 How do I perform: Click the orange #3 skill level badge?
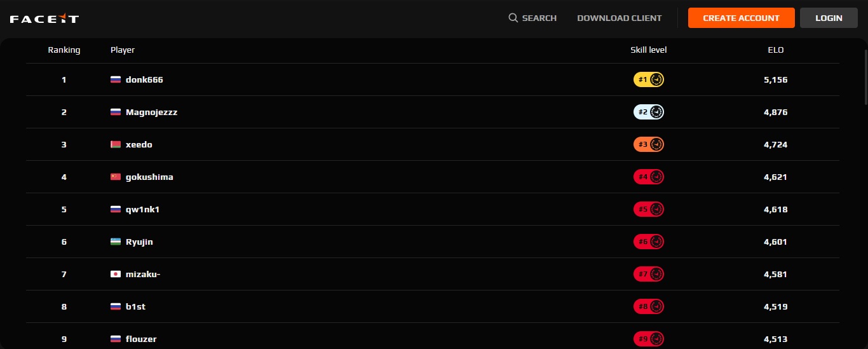[x=649, y=144]
